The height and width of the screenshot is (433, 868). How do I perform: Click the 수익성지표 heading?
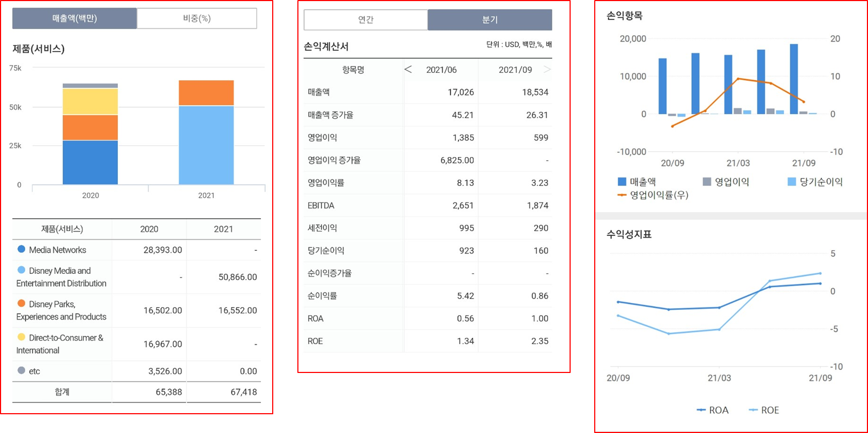pos(629,234)
